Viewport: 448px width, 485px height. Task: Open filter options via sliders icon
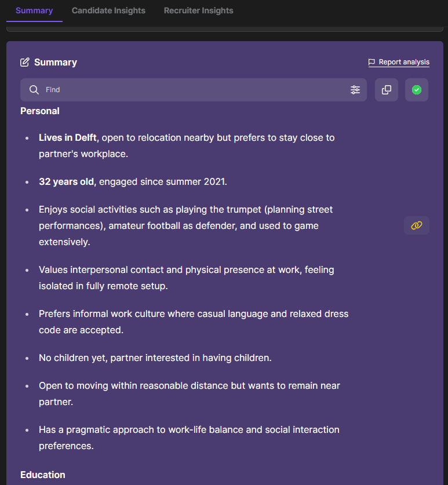355,90
